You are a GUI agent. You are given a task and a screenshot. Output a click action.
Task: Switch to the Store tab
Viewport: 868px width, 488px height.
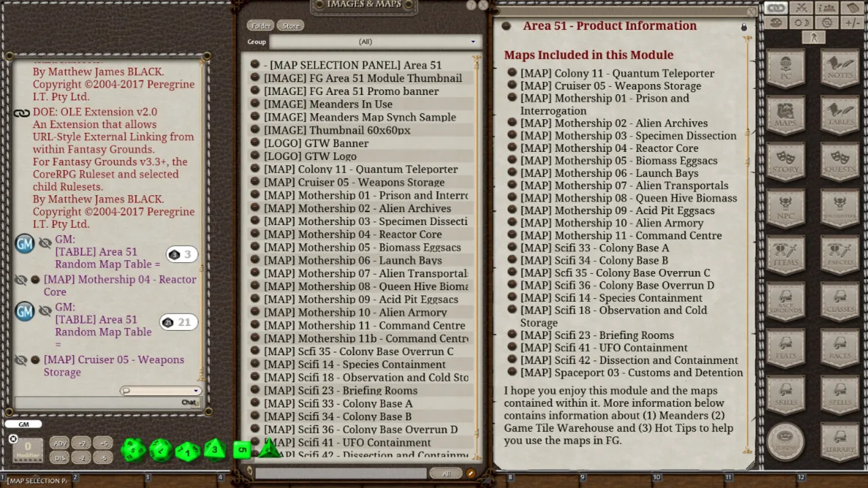[291, 26]
